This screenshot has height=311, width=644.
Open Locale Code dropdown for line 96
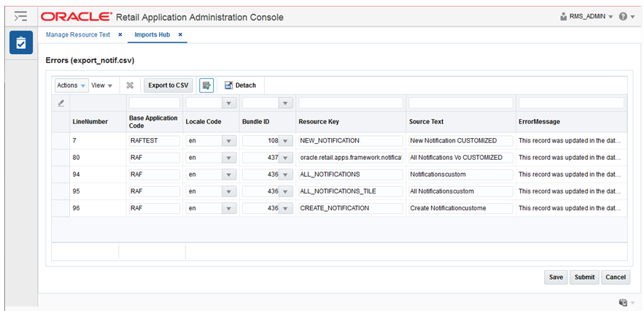tap(229, 208)
